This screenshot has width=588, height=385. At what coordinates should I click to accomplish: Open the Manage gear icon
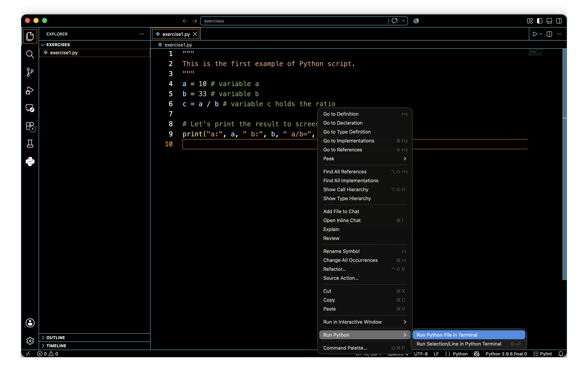coord(30,341)
